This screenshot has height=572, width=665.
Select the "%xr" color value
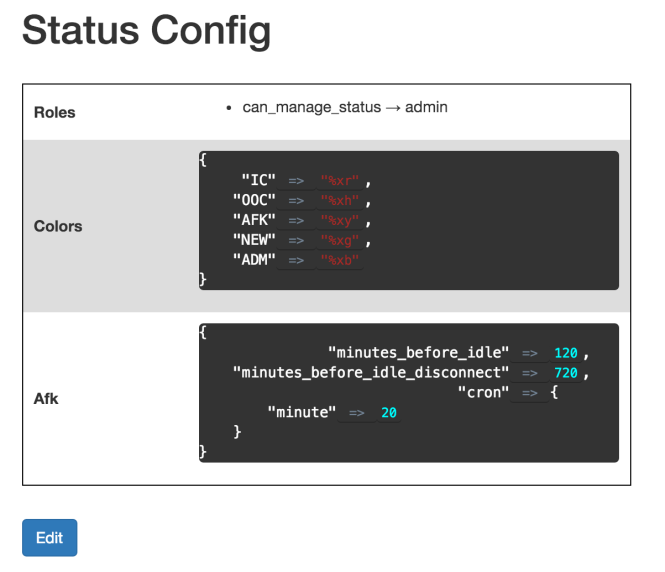[x=340, y=181]
